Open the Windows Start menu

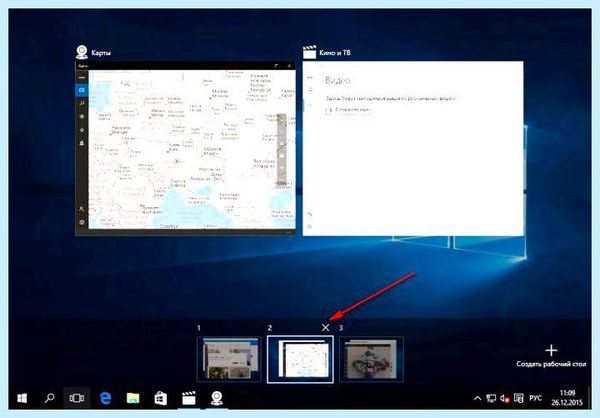pyautogui.click(x=22, y=398)
